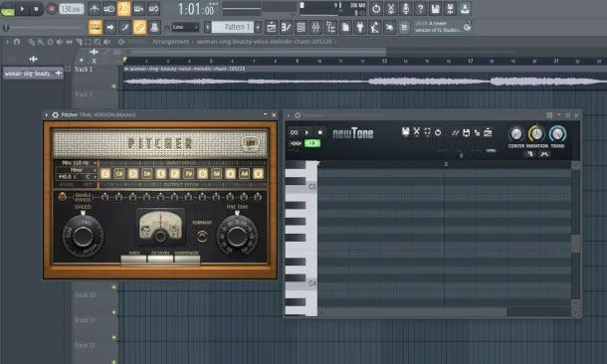Toggle typing keyboard to piano icon

click(96, 27)
